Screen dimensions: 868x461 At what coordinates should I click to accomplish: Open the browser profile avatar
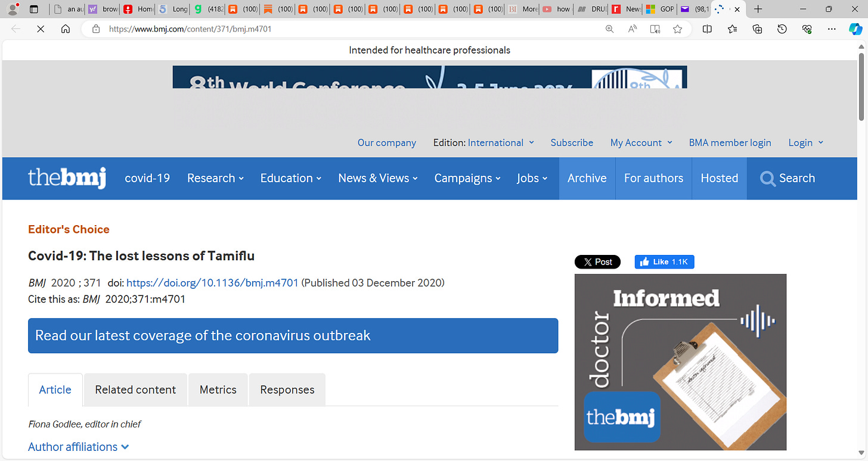[x=12, y=9]
